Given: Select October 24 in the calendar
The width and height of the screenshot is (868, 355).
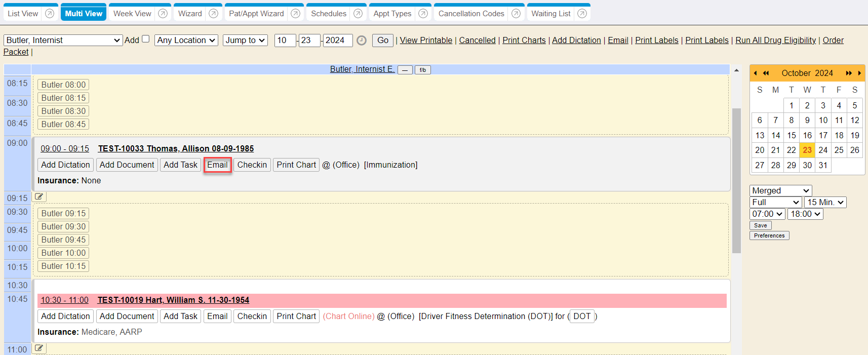Looking at the screenshot, I should tap(823, 150).
